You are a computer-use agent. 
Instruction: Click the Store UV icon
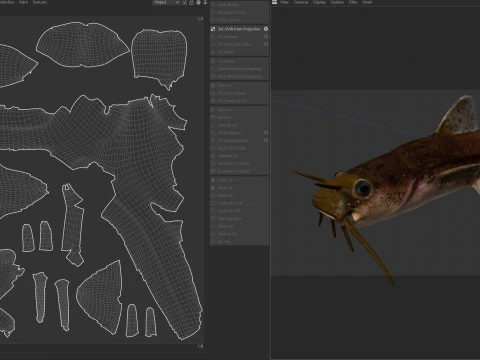click(x=213, y=85)
